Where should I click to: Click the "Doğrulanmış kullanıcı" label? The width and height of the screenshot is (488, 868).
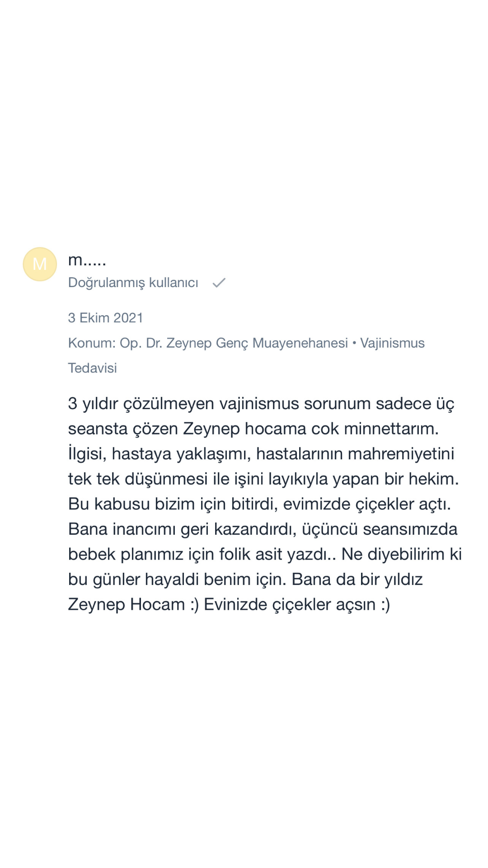[133, 283]
